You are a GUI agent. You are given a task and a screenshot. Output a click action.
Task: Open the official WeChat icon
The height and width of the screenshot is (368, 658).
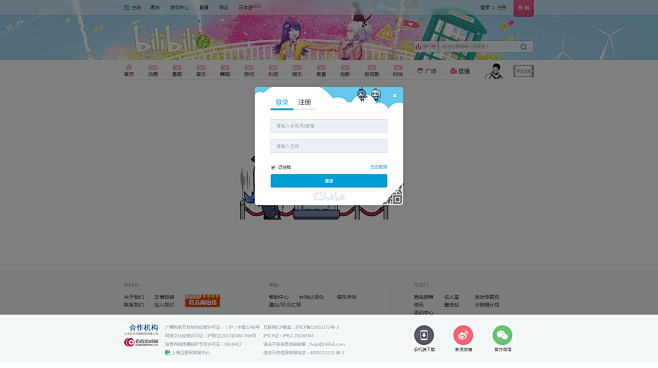tap(502, 335)
